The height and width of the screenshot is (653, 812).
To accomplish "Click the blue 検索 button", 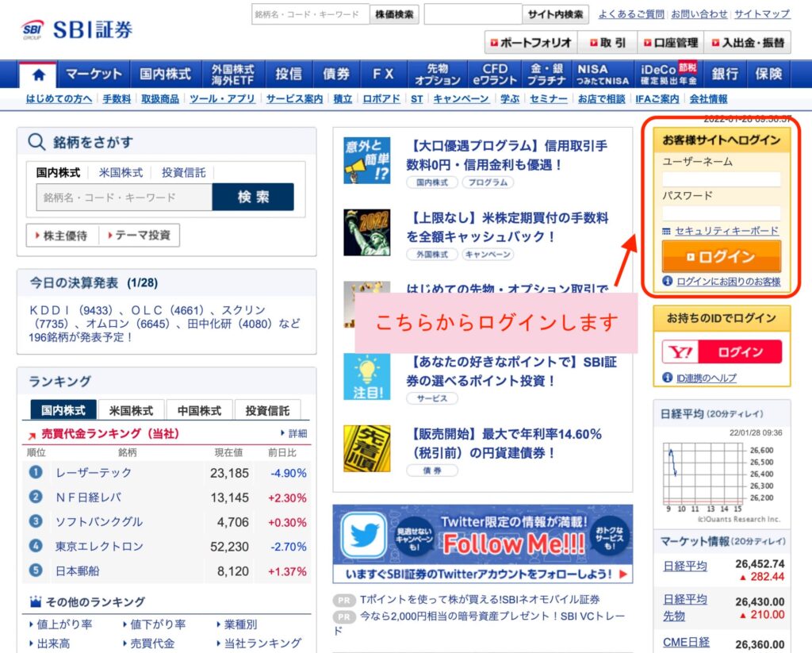I will pyautogui.click(x=253, y=197).
